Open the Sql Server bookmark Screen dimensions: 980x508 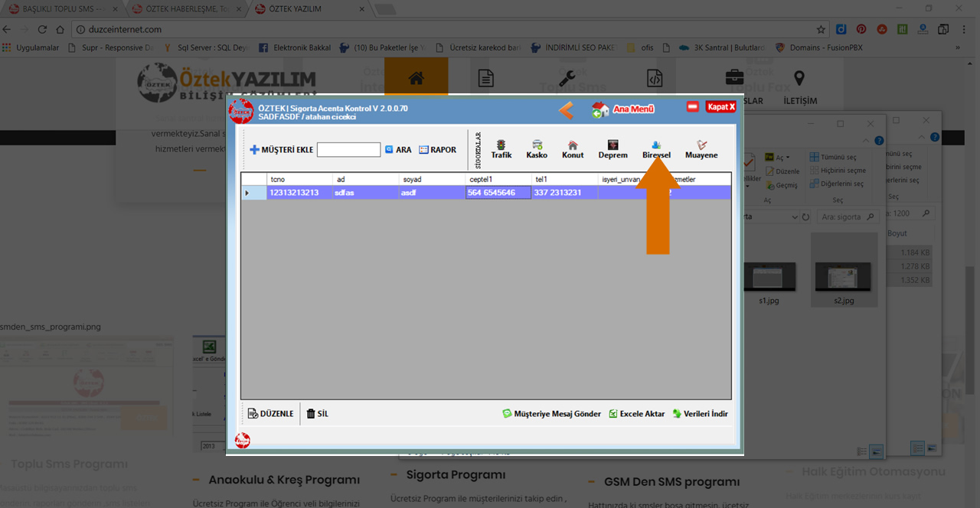[207, 47]
